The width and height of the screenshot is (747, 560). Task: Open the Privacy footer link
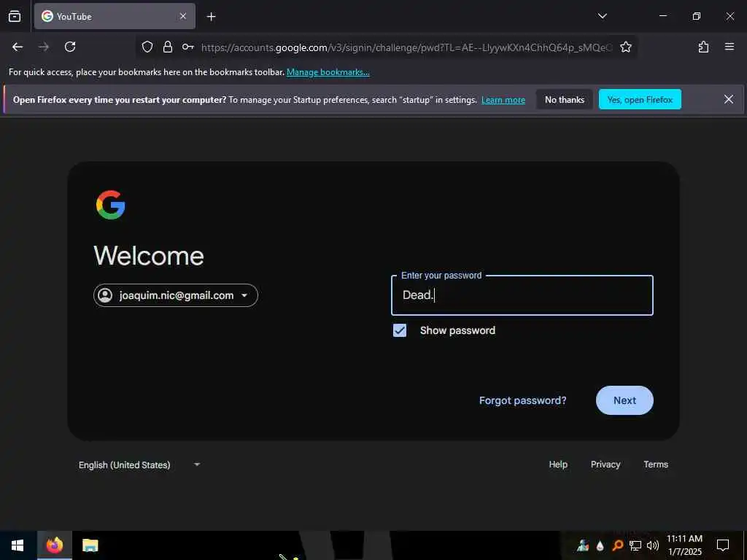click(x=605, y=464)
